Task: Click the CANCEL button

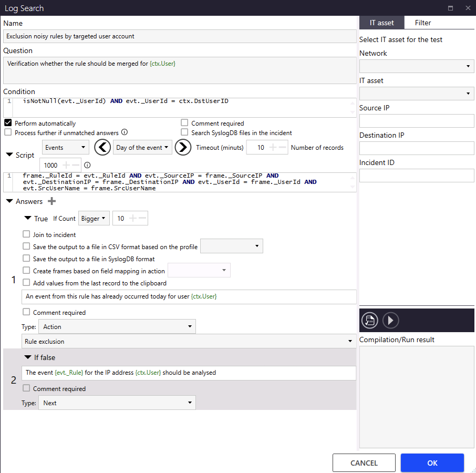Action: [x=364, y=463]
